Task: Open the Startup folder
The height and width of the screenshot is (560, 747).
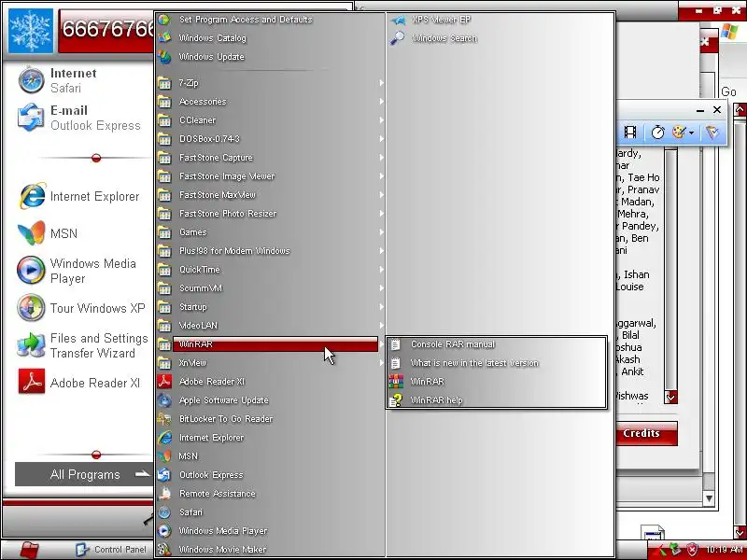Action: pyautogui.click(x=270, y=307)
